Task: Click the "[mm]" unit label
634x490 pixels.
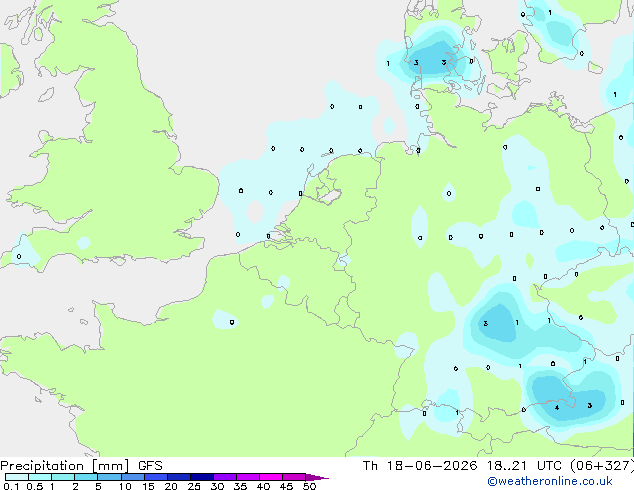Action: pos(110,466)
